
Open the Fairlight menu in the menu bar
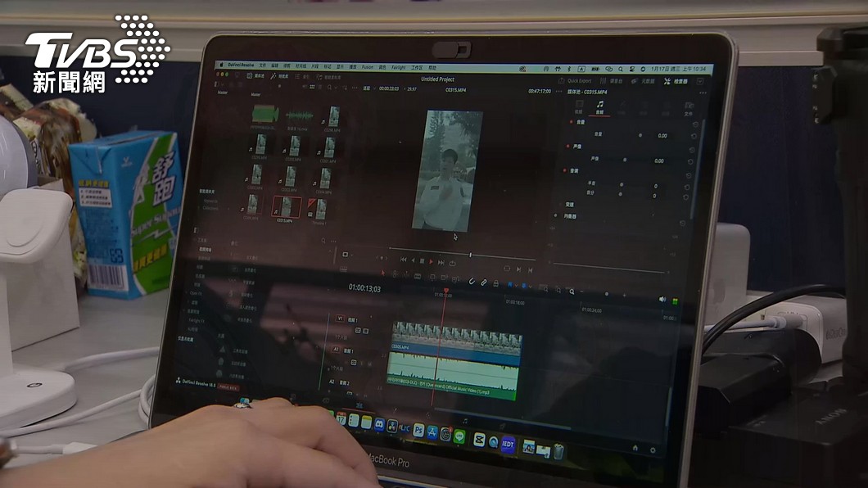(x=399, y=67)
